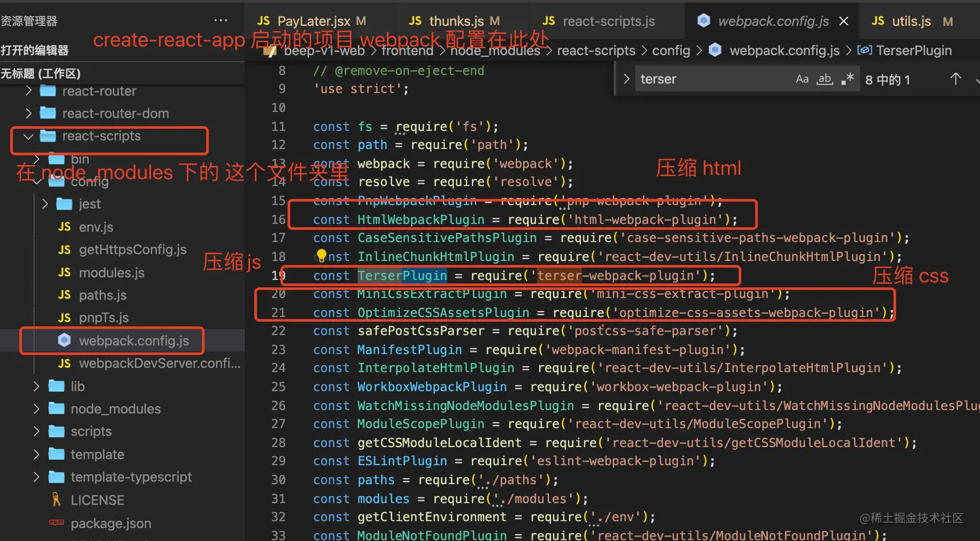Click the frontend breadcrumb segment
The height and width of the screenshot is (541, 980).
pos(407,51)
